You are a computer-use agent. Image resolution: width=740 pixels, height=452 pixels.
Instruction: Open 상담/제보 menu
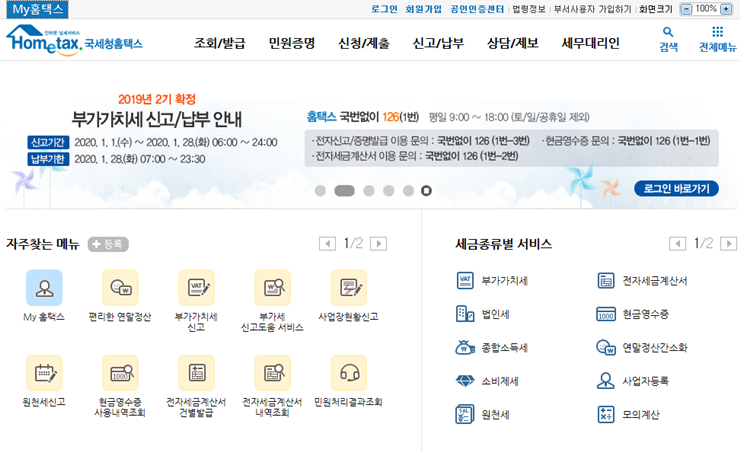click(513, 43)
